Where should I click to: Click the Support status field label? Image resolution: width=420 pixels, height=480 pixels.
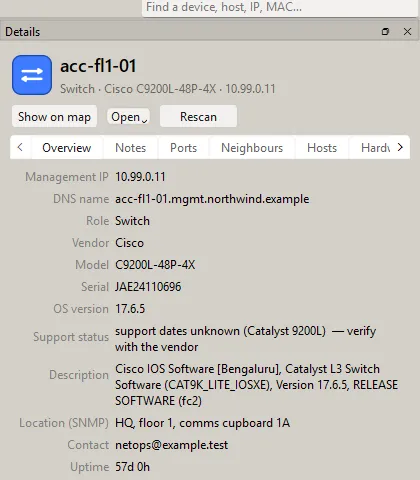point(71,337)
